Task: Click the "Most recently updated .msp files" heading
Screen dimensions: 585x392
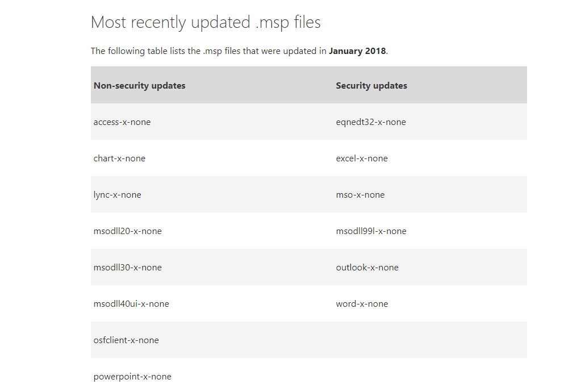Action: coord(206,22)
